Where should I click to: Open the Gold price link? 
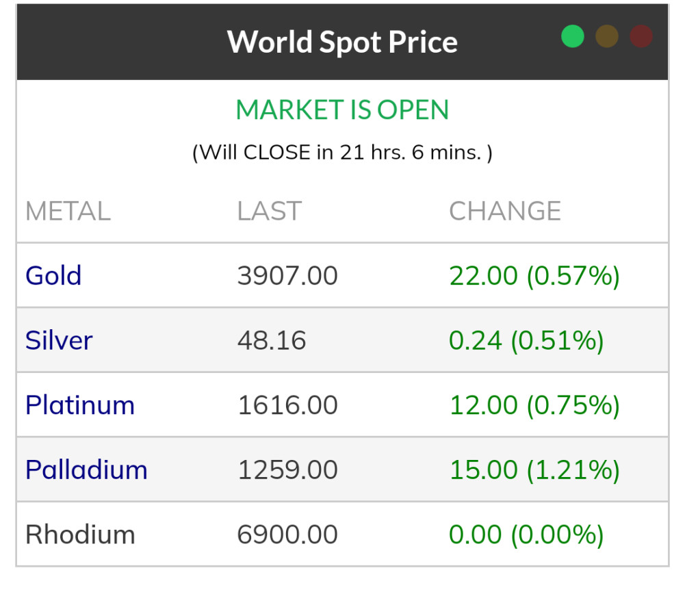tap(53, 276)
